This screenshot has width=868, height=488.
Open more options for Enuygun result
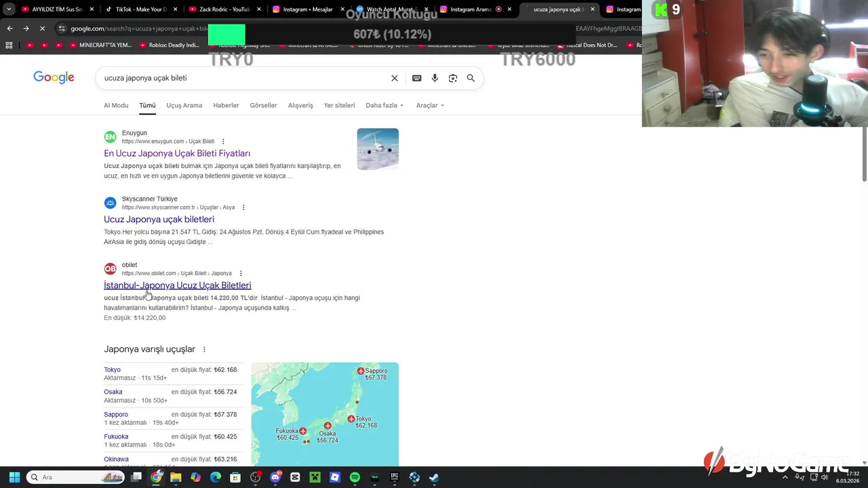(x=223, y=142)
